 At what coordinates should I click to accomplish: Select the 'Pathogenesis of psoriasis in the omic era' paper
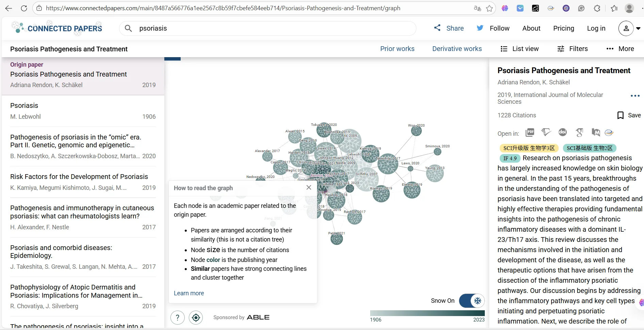tap(83, 147)
